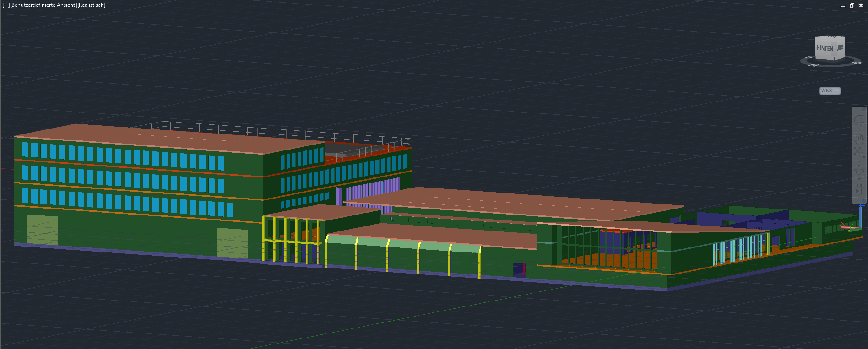
Task: Select the Orbit tool in navigation bar
Action: point(859,171)
